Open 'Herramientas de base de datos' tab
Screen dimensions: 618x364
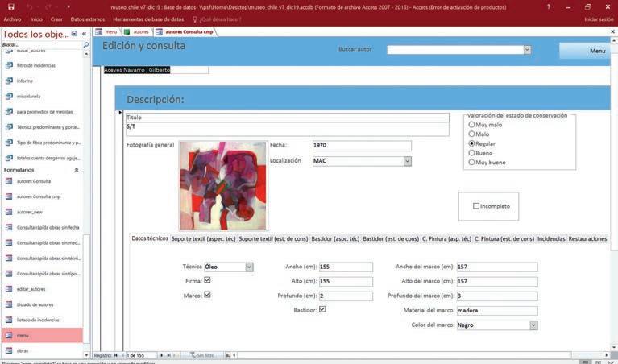pyautogui.click(x=148, y=19)
